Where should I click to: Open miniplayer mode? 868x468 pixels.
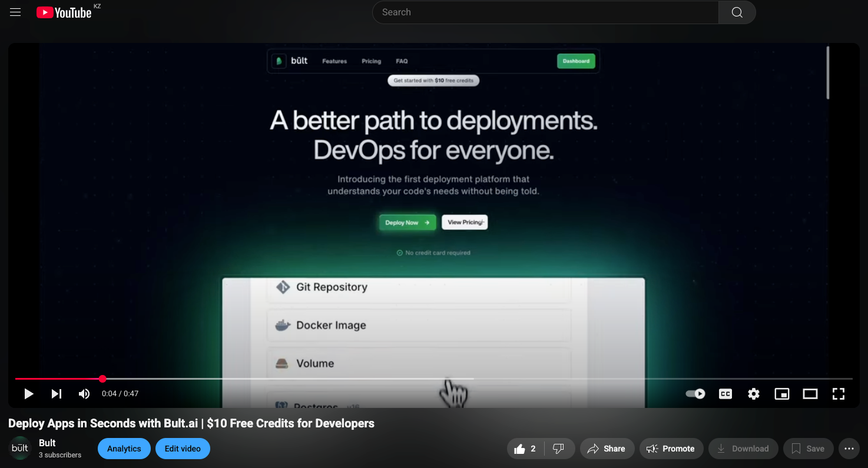point(781,394)
